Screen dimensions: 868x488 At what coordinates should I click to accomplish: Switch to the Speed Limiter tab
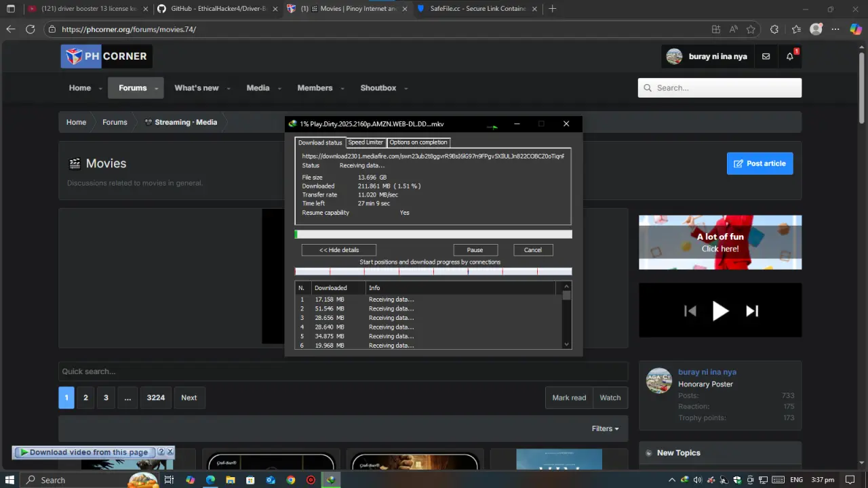click(x=366, y=142)
